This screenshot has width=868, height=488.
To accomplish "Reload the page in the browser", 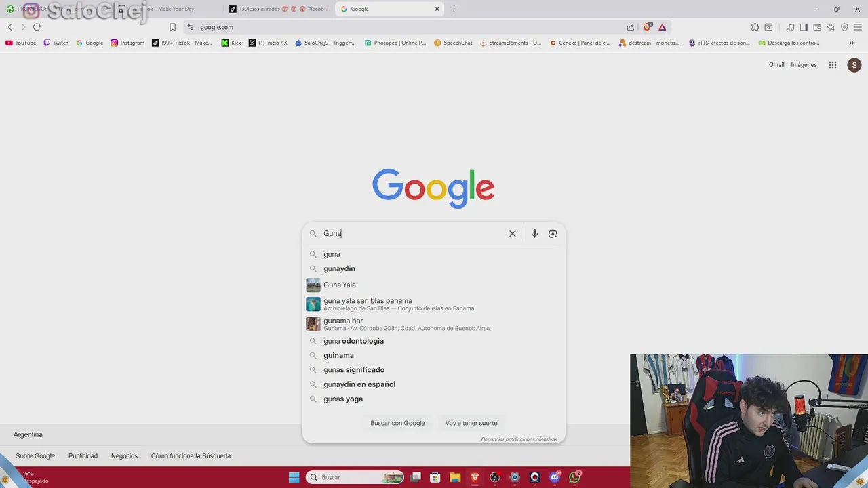I will coord(37,27).
